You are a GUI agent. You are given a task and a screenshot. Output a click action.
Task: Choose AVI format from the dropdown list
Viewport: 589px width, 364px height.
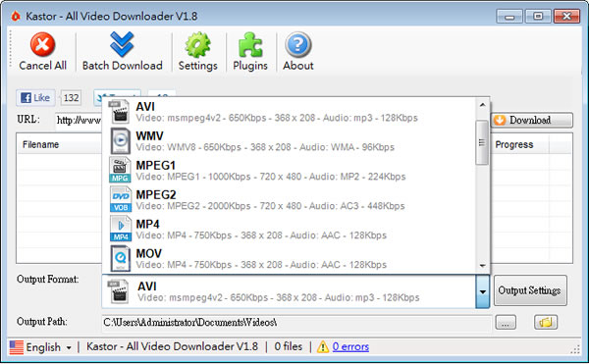click(289, 112)
